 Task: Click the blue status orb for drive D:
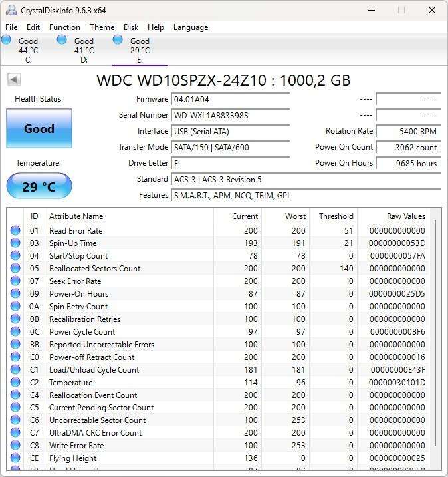coord(62,39)
